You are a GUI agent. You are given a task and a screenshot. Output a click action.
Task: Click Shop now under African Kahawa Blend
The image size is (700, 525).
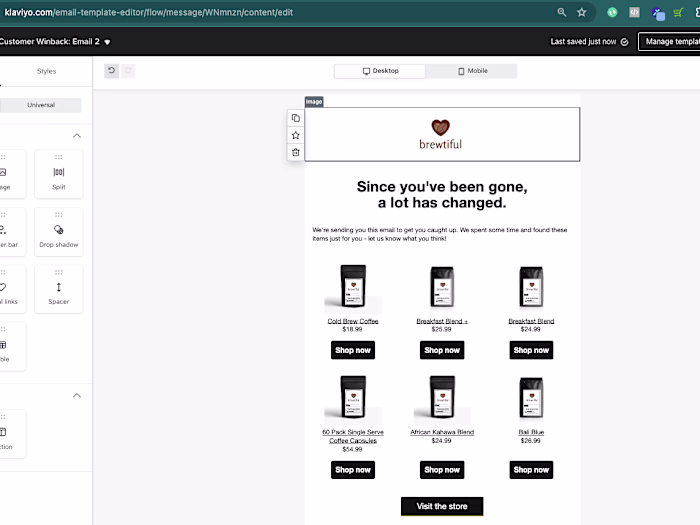pos(442,470)
